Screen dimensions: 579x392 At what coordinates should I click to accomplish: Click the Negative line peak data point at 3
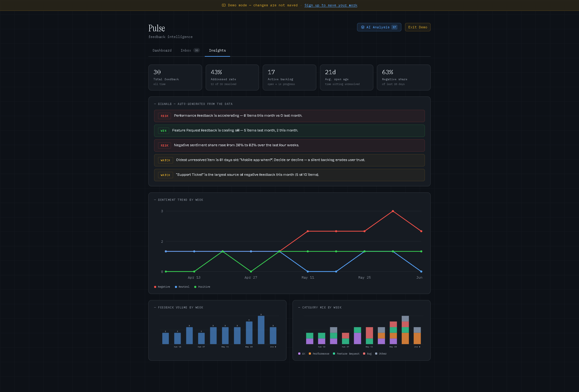click(x=393, y=211)
